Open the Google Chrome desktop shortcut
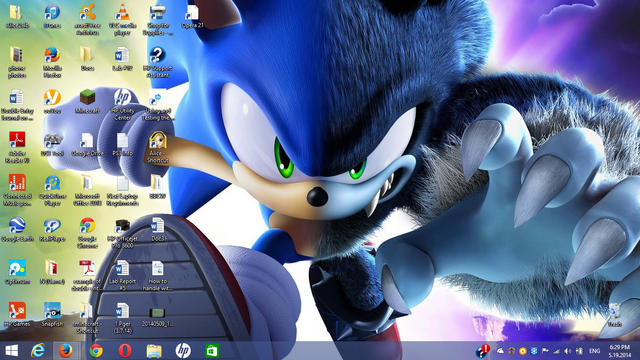640x360 pixels. coord(87,233)
